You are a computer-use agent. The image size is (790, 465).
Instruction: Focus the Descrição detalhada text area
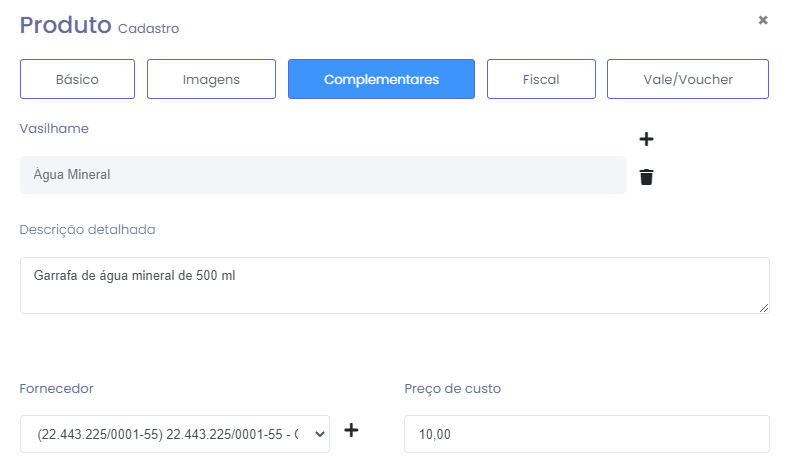pos(394,285)
